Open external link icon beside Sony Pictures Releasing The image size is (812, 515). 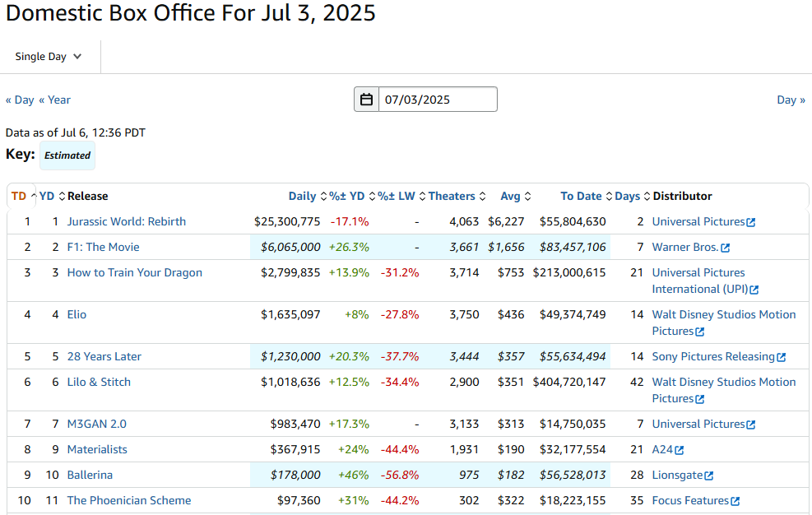782,358
